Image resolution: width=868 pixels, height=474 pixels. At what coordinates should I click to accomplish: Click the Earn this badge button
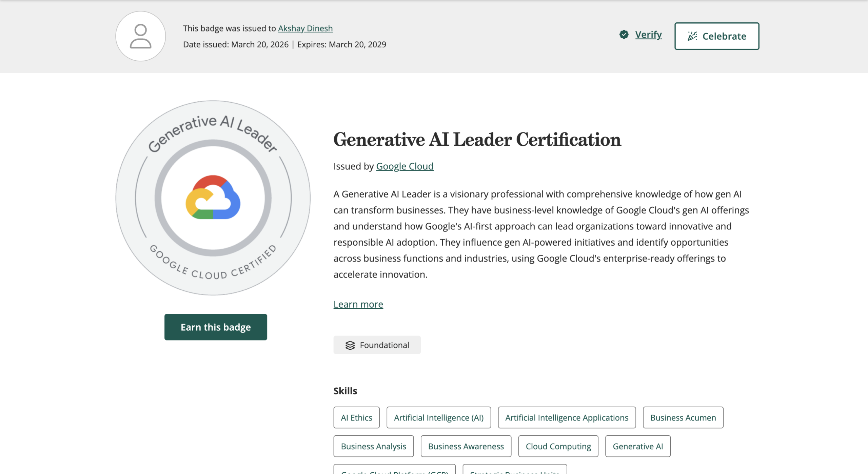pyautogui.click(x=216, y=327)
